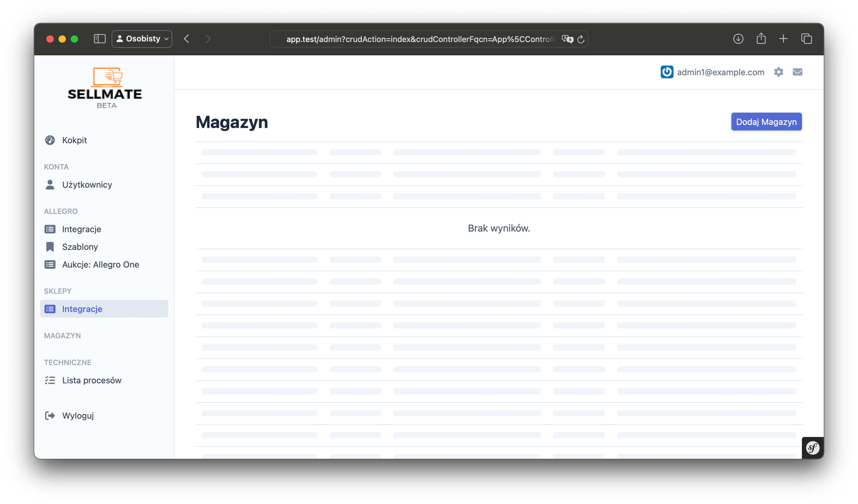Screen dimensions: 858x504
Task: Click the Wyloguj logout link
Action: (x=78, y=416)
